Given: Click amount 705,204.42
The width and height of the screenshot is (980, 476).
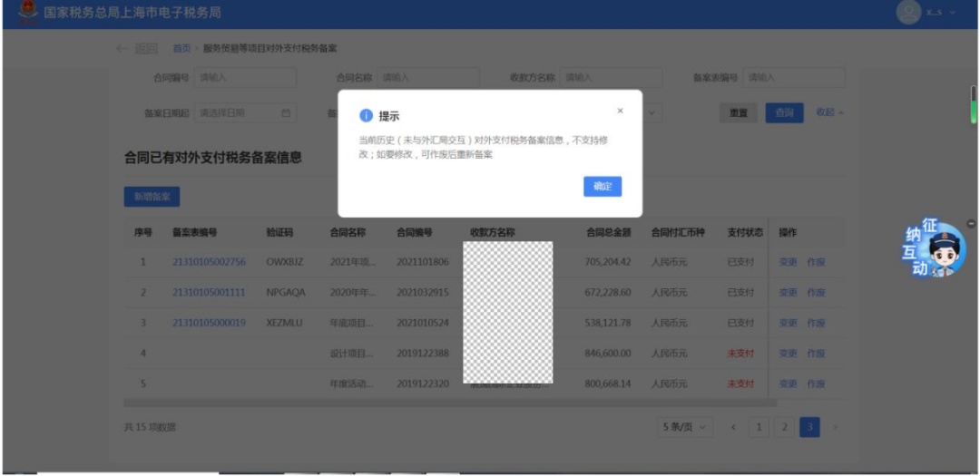Looking at the screenshot, I should (608, 262).
